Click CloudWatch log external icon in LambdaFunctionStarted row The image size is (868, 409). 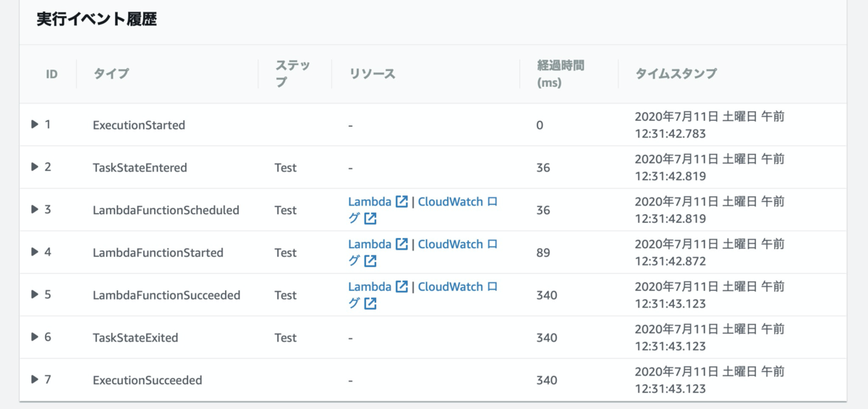point(370,261)
